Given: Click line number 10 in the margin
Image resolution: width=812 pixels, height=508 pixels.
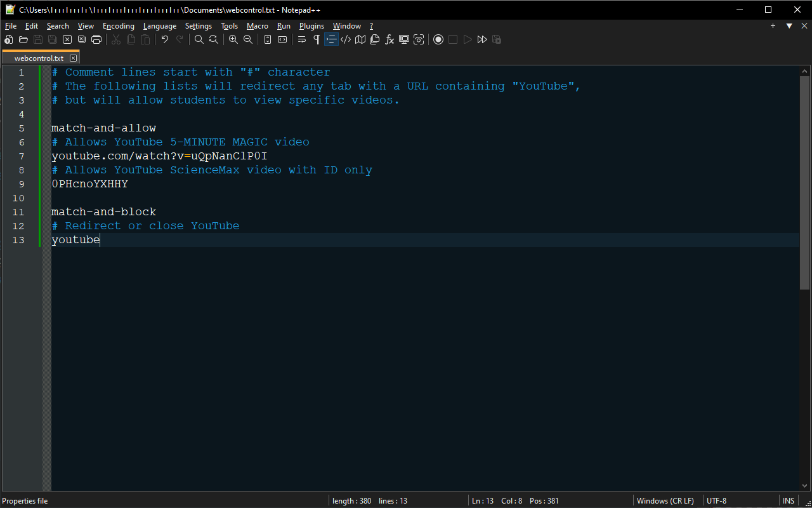Looking at the screenshot, I should coord(18,197).
